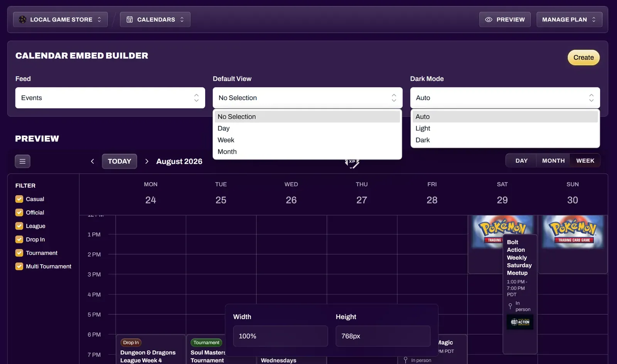Uncheck the Official filter
Viewport: 617px width, 364px height.
tap(19, 213)
